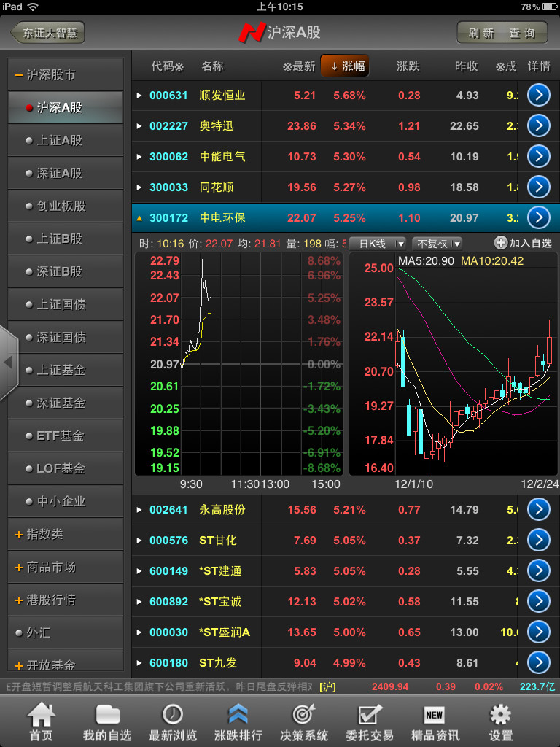The image size is (560, 747).
Task: Select 深证基金 market option
Action: pyautogui.click(x=66, y=403)
